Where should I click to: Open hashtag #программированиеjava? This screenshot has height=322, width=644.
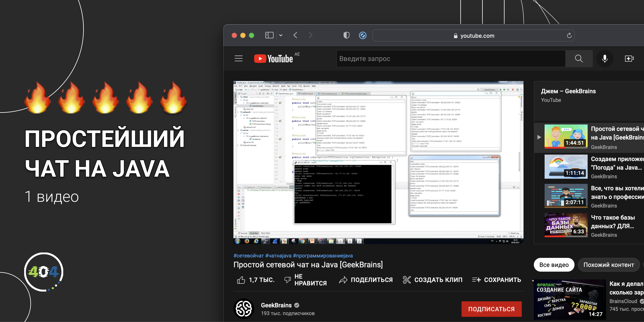pos(323,256)
